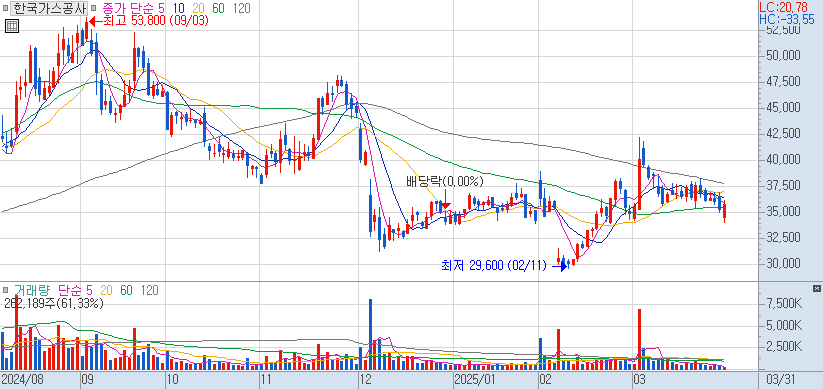Select the green 60 volume moving average label
The height and width of the screenshot is (389, 823).
coord(126,290)
